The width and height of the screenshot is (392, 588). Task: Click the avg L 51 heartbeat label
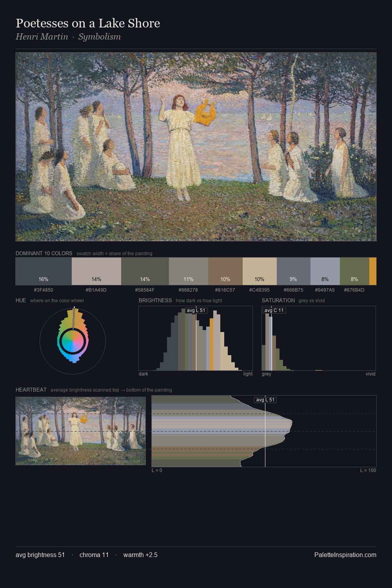tap(265, 400)
